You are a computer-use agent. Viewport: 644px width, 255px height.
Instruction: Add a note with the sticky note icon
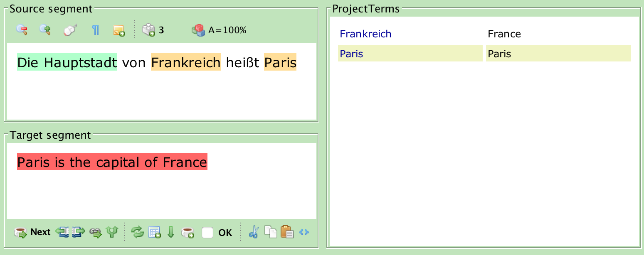pos(119,30)
